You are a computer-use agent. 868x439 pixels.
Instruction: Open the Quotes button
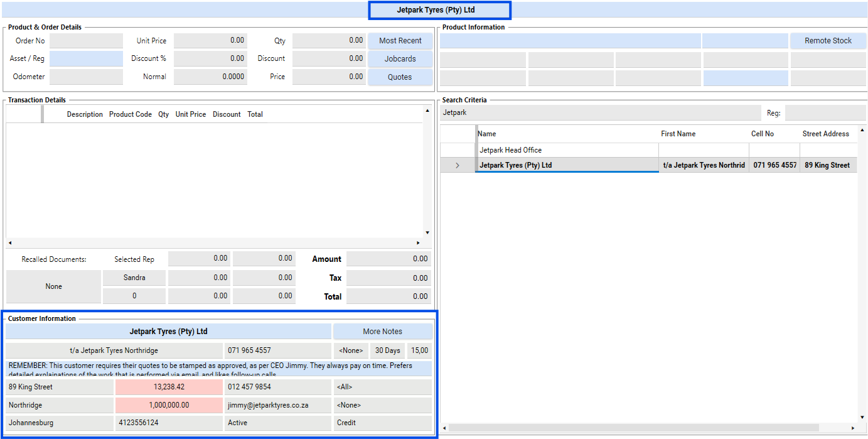[400, 77]
